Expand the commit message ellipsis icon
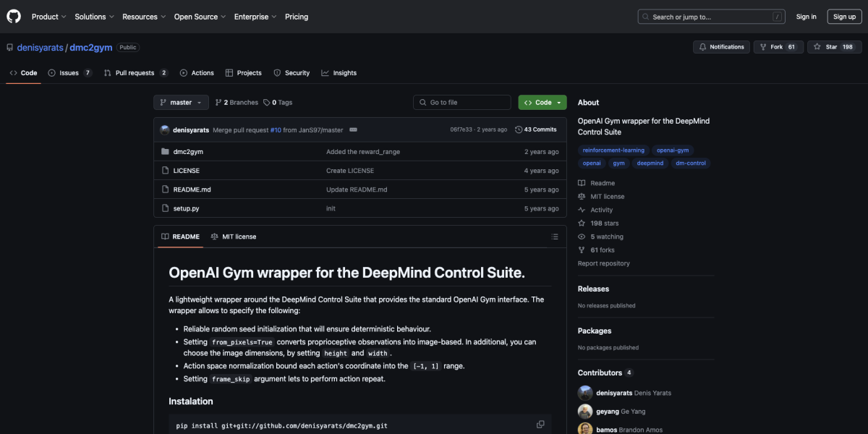868x434 pixels. [x=353, y=129]
